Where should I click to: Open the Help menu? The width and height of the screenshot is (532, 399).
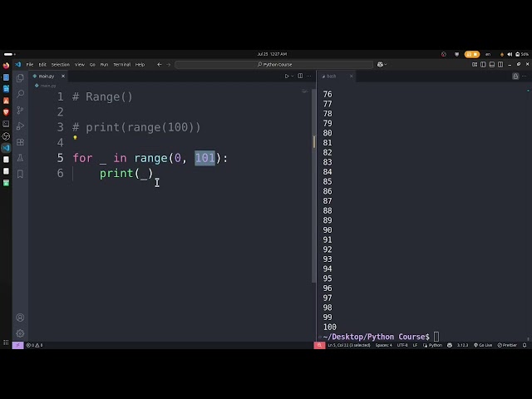click(x=140, y=65)
